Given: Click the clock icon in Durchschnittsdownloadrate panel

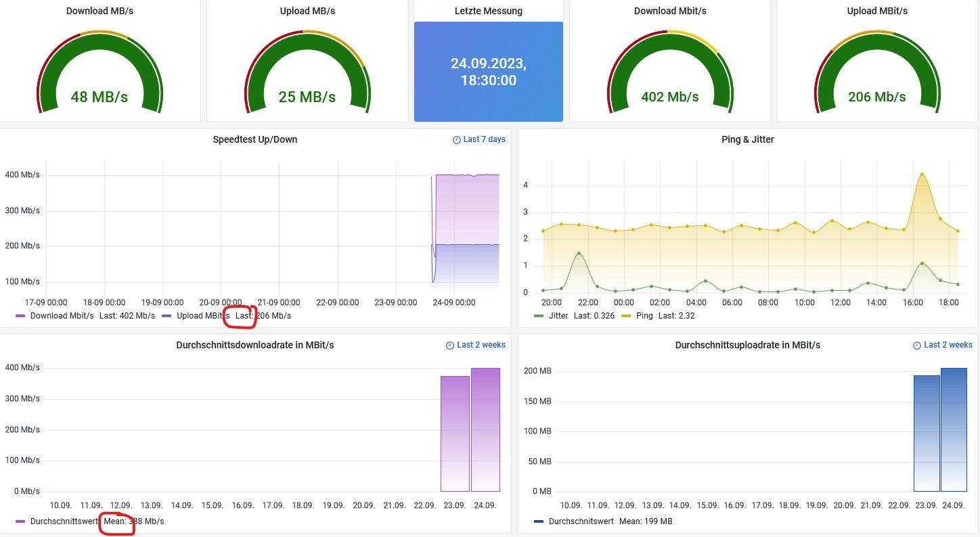Looking at the screenshot, I should (x=450, y=346).
